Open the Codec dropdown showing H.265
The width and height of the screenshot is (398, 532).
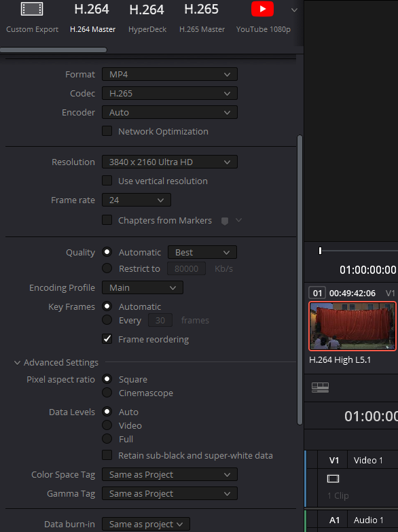pos(170,93)
